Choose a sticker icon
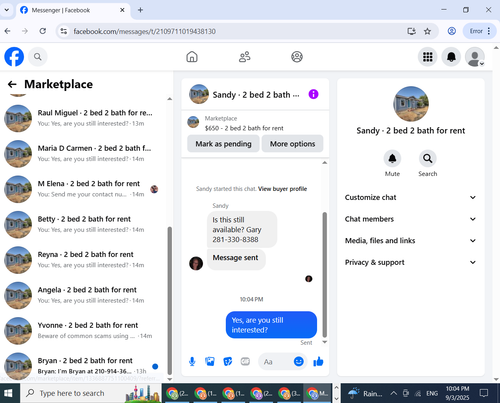This screenshot has height=403, width=500. coord(227,362)
